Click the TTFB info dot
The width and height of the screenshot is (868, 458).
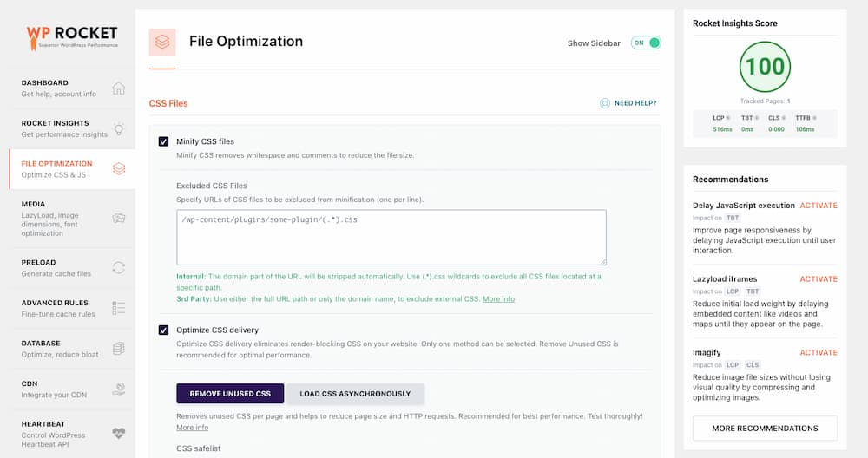(x=814, y=118)
